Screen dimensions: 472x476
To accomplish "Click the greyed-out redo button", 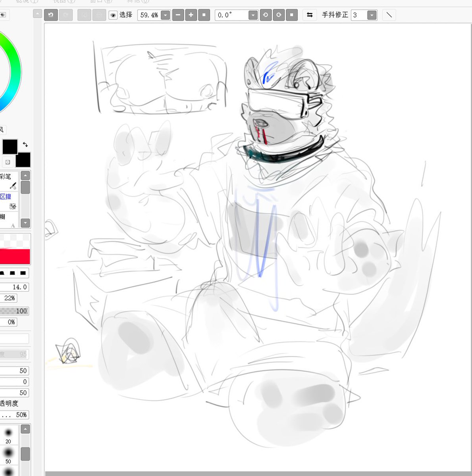I will 66,15.
